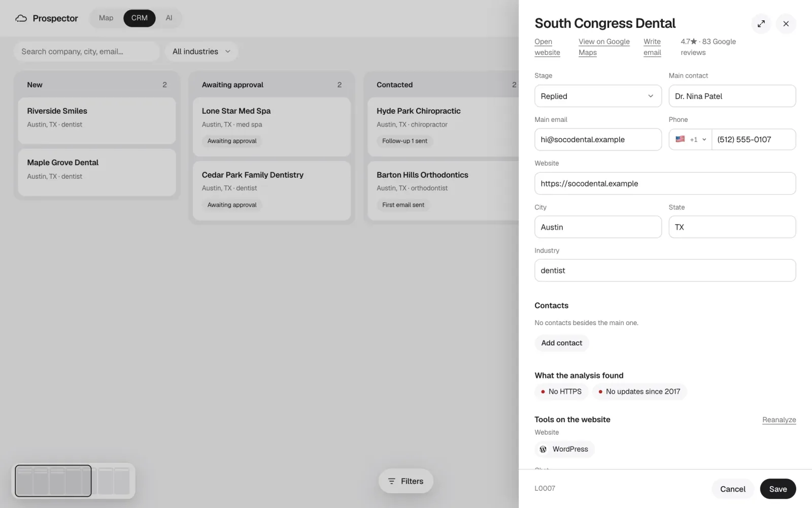Close the South Congress Dental panel

click(x=786, y=24)
